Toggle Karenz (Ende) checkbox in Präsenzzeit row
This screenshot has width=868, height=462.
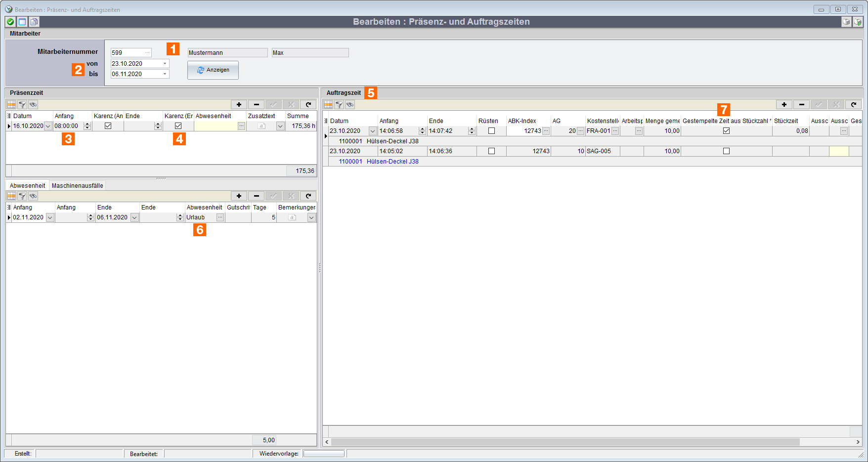point(178,126)
